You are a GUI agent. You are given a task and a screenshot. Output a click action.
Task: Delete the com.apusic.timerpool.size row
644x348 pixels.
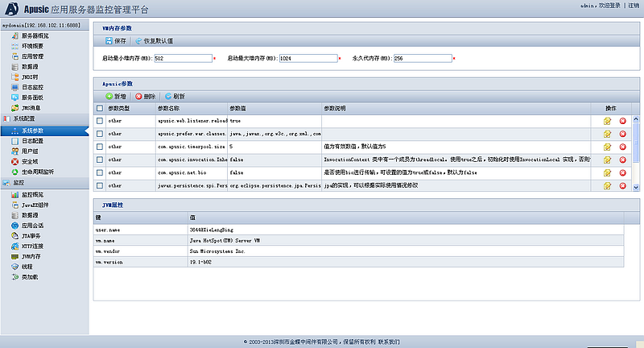point(622,147)
